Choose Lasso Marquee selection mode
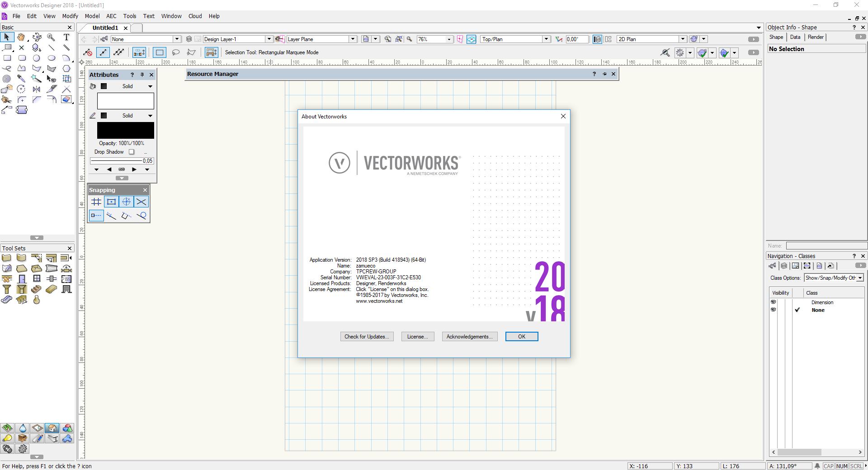This screenshot has width=868, height=470. click(176, 52)
